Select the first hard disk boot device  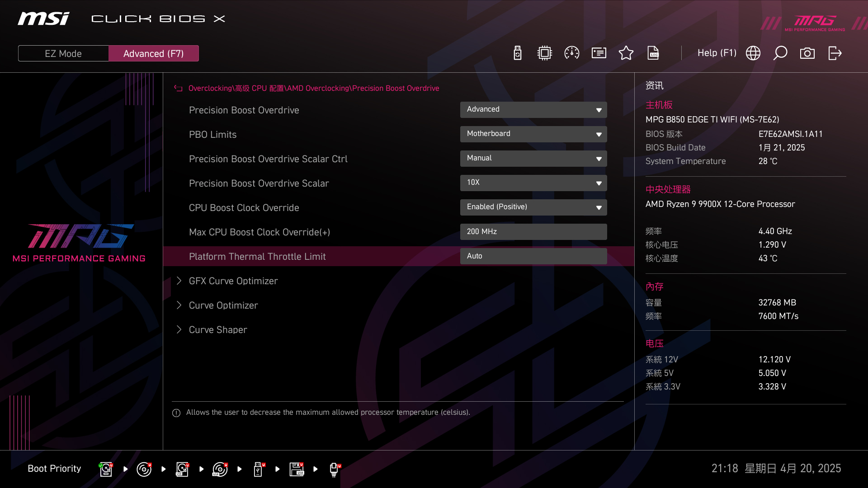click(x=106, y=469)
